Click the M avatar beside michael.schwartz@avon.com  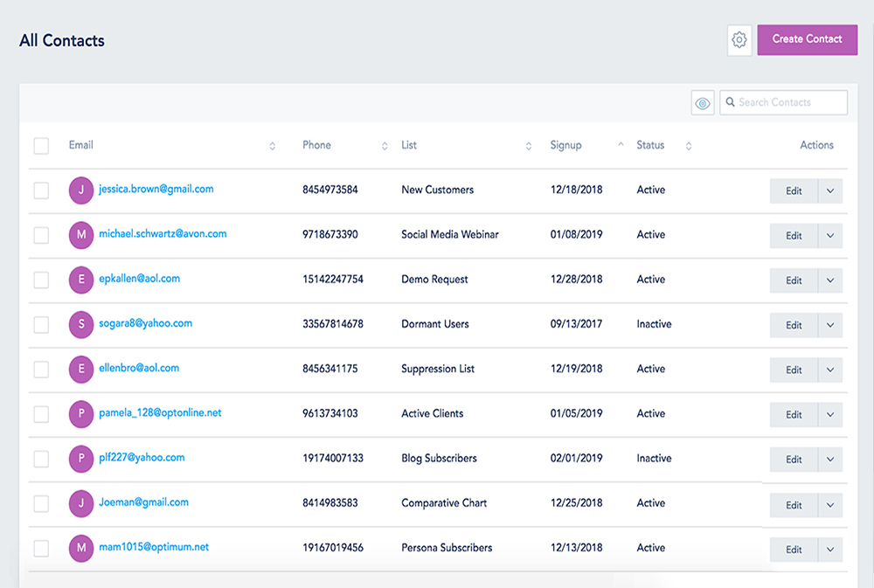point(81,235)
